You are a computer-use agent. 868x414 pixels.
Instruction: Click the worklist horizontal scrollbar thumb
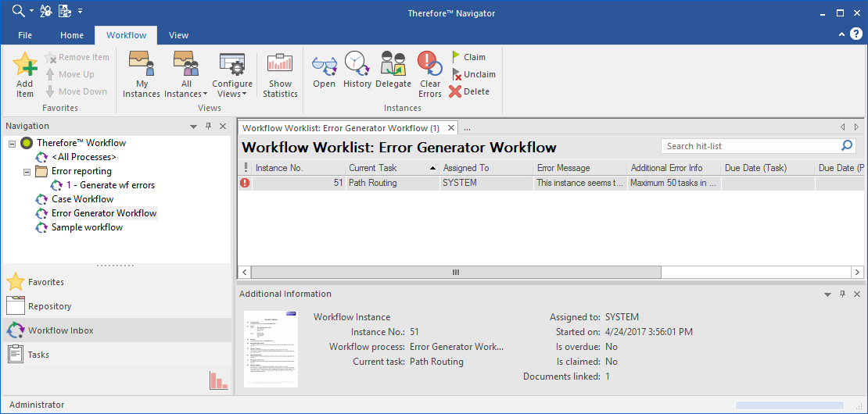[x=456, y=273]
